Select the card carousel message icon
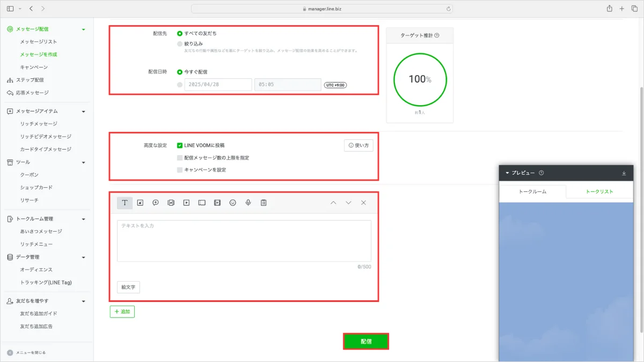Screen dimensions: 644x362 [171, 203]
